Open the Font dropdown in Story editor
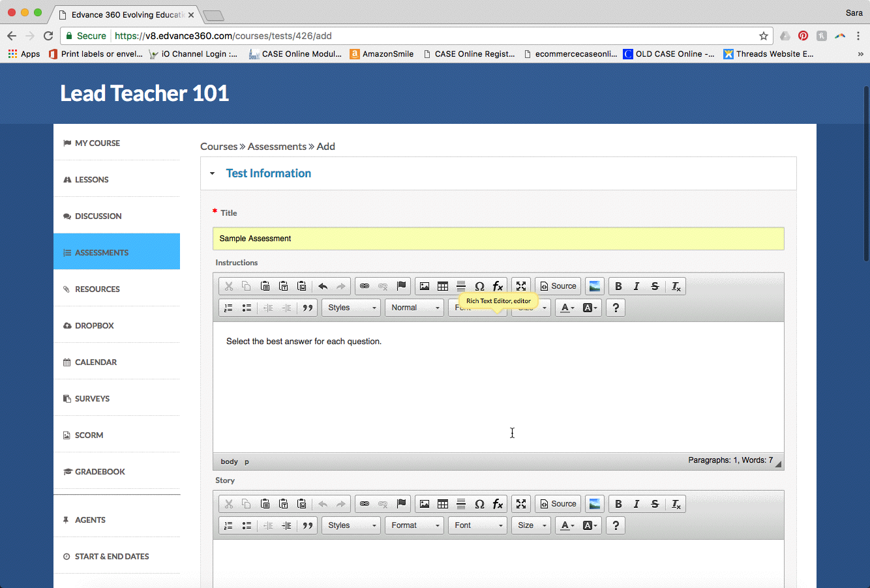This screenshot has width=870, height=588. (478, 525)
